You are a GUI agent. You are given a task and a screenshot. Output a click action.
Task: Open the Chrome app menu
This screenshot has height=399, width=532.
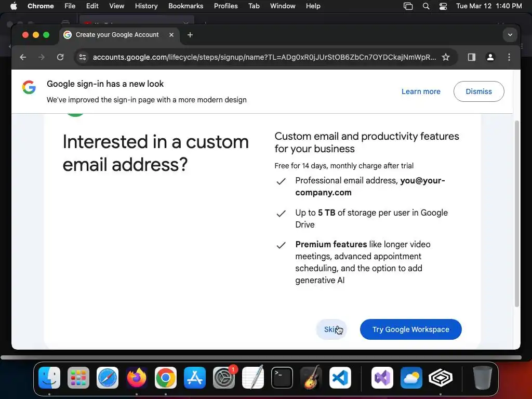coord(41,6)
